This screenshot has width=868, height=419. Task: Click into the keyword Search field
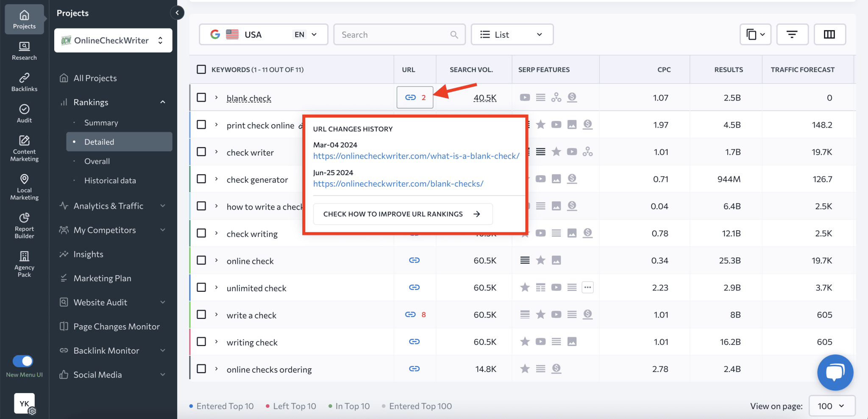click(394, 34)
